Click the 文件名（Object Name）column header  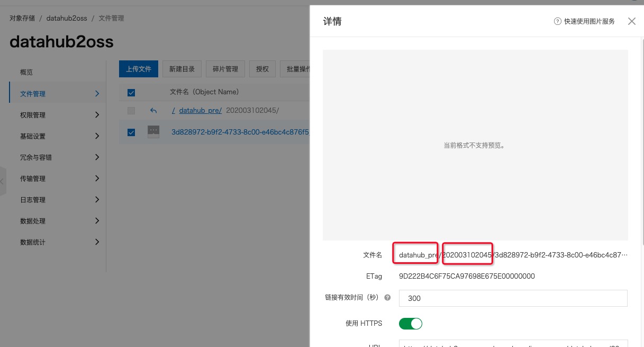click(204, 92)
